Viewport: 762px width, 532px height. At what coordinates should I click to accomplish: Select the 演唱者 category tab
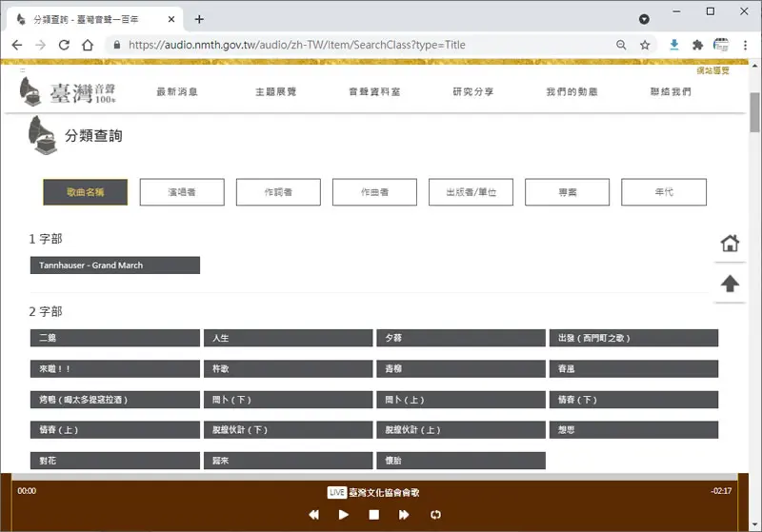click(x=182, y=192)
